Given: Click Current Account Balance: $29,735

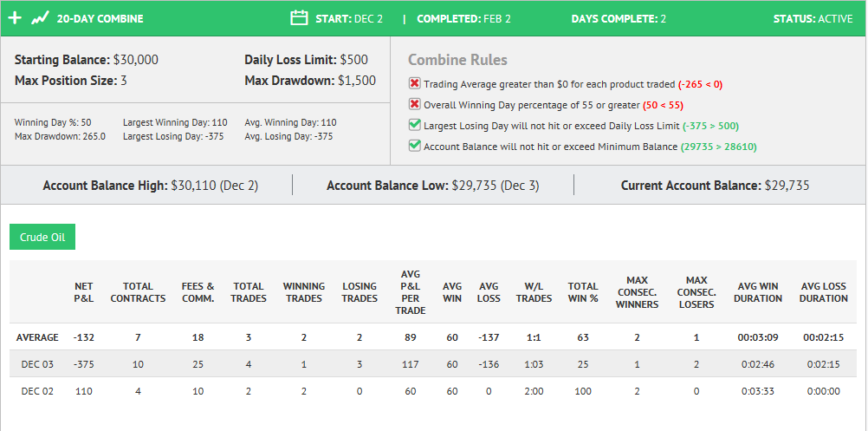Looking at the screenshot, I should click(716, 186).
